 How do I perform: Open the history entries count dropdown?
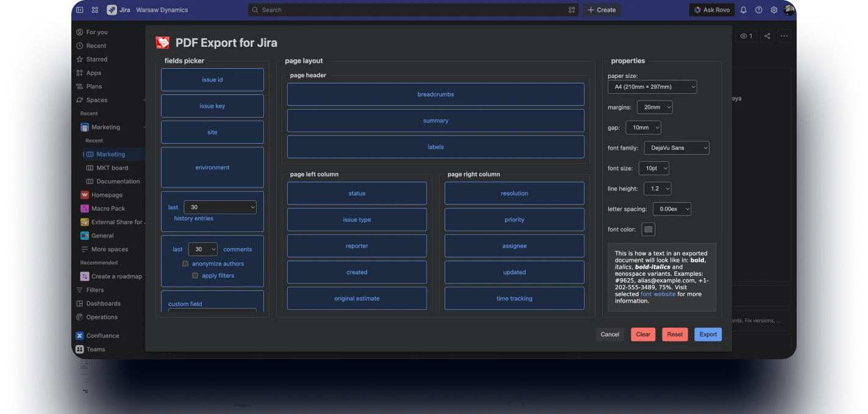(x=220, y=208)
